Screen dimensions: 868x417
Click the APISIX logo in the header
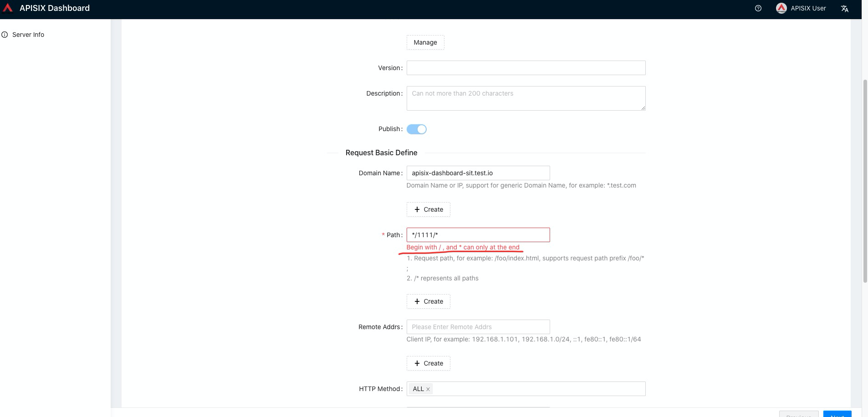pyautogui.click(x=7, y=8)
